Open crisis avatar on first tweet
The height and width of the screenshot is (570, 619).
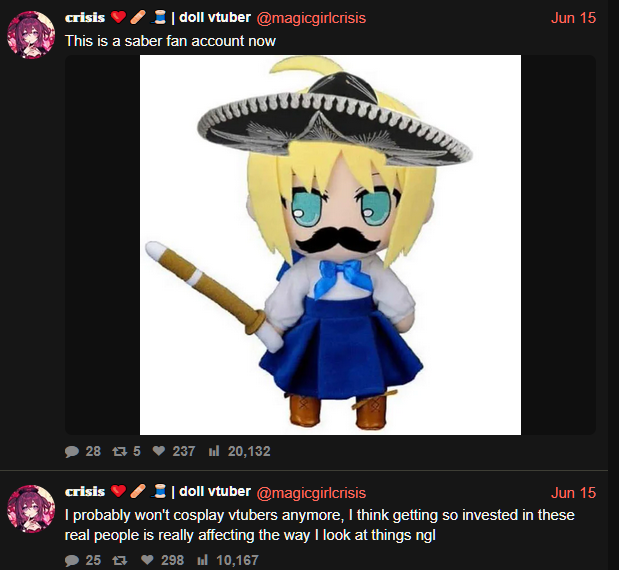(31, 35)
